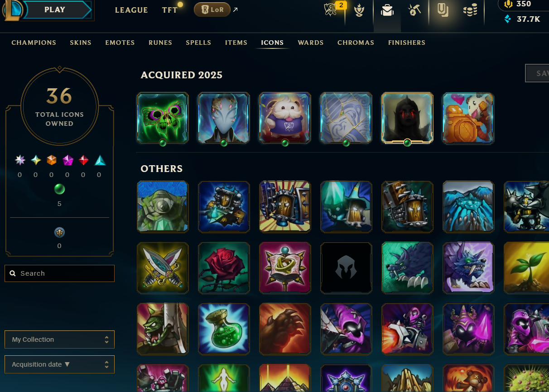Open the TFT menu item
Screen dimensions: 549x392
tap(170, 10)
